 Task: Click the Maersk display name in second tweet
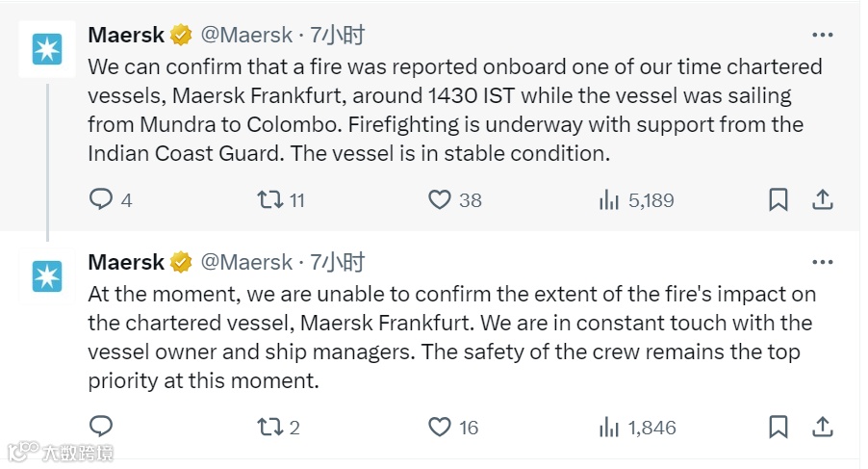(x=126, y=262)
